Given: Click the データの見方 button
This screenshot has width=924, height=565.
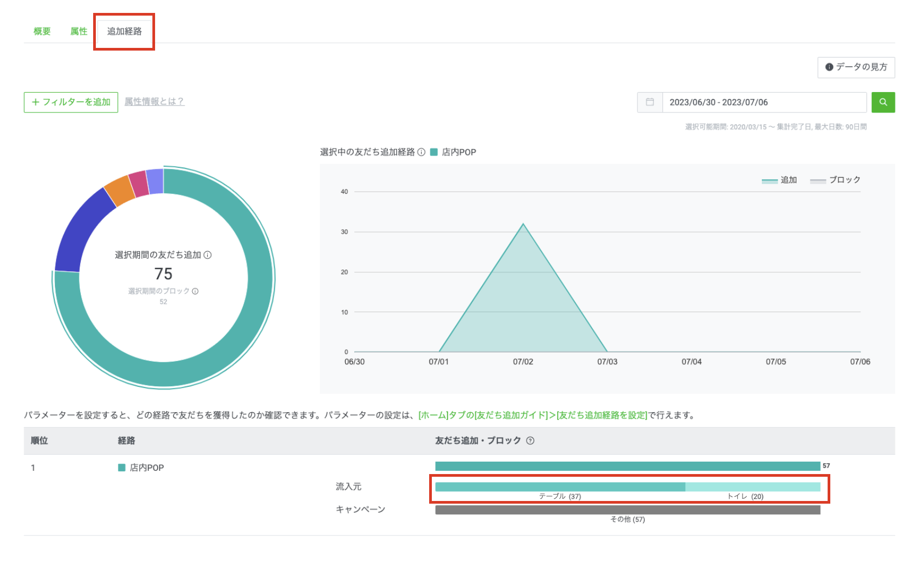Looking at the screenshot, I should (856, 67).
